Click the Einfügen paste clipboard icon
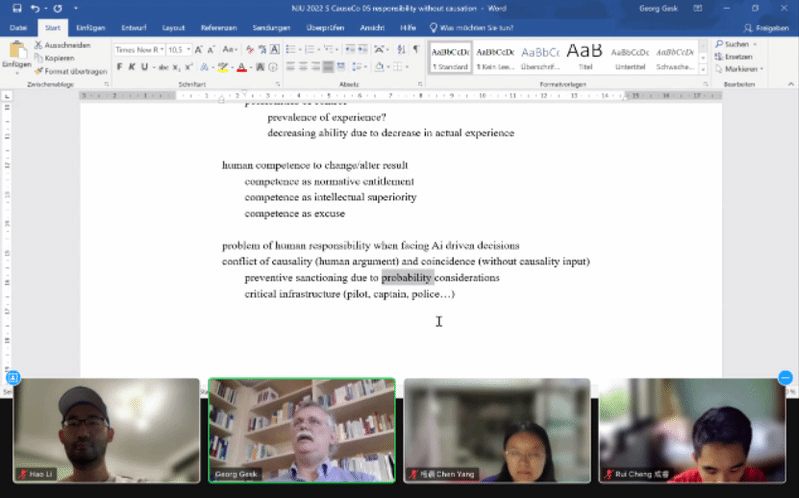Screen dimensions: 799x498 [17, 50]
